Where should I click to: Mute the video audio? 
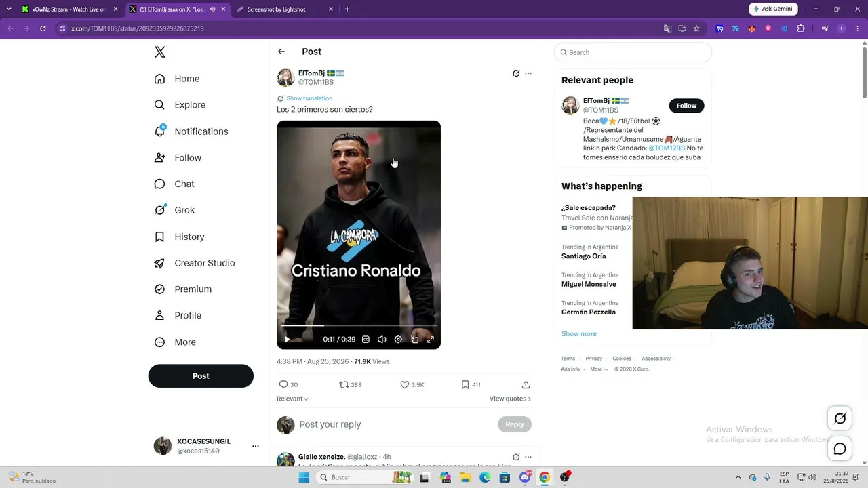[382, 340]
